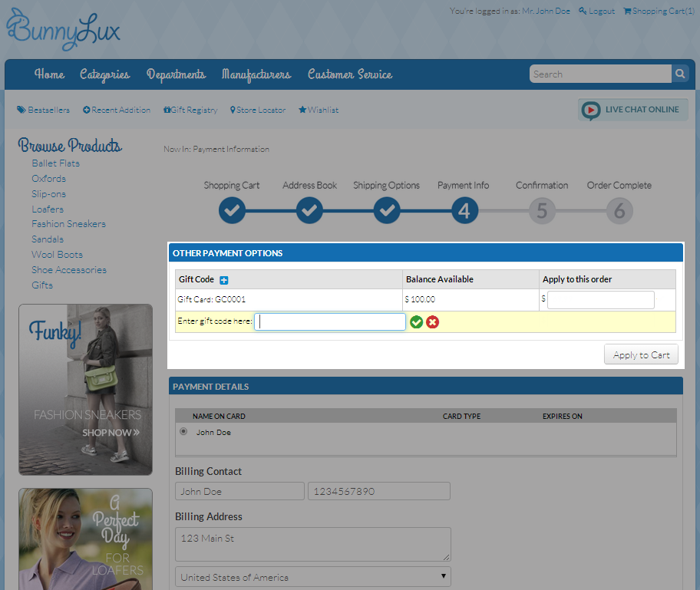Click step 6 Order Complete circle
The image size is (700, 590).
(619, 211)
